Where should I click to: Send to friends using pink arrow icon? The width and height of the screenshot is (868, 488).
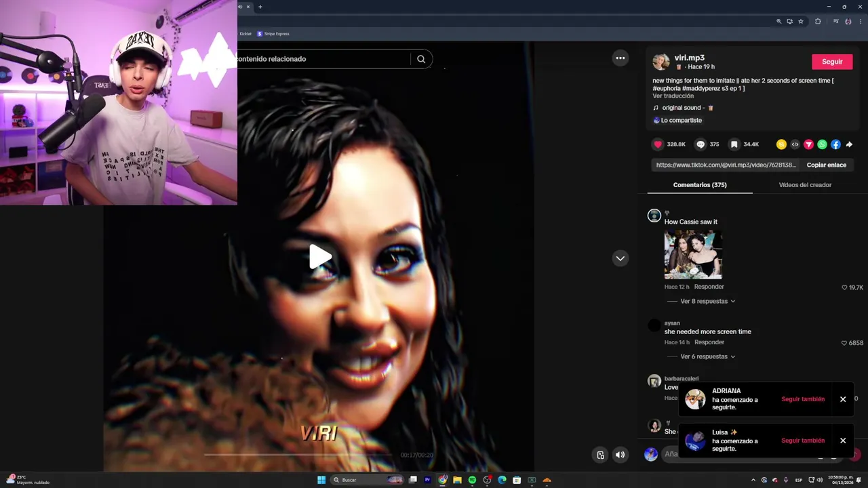[x=808, y=144]
